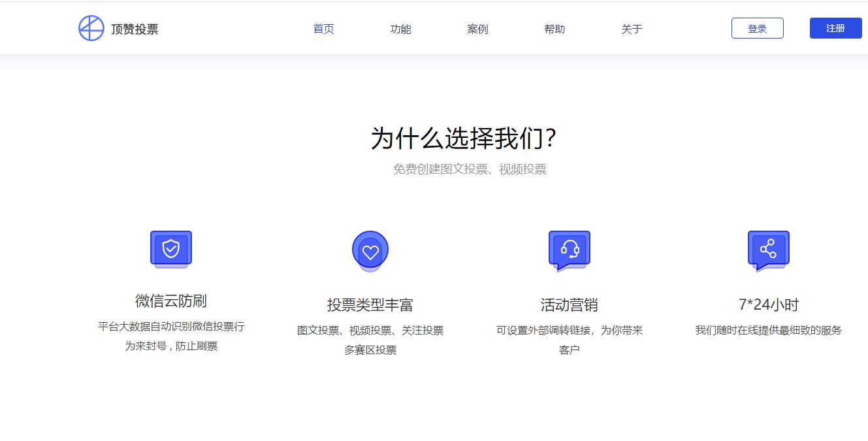Select 案例 in the top navigation
The height and width of the screenshot is (441, 868).
coord(477,28)
